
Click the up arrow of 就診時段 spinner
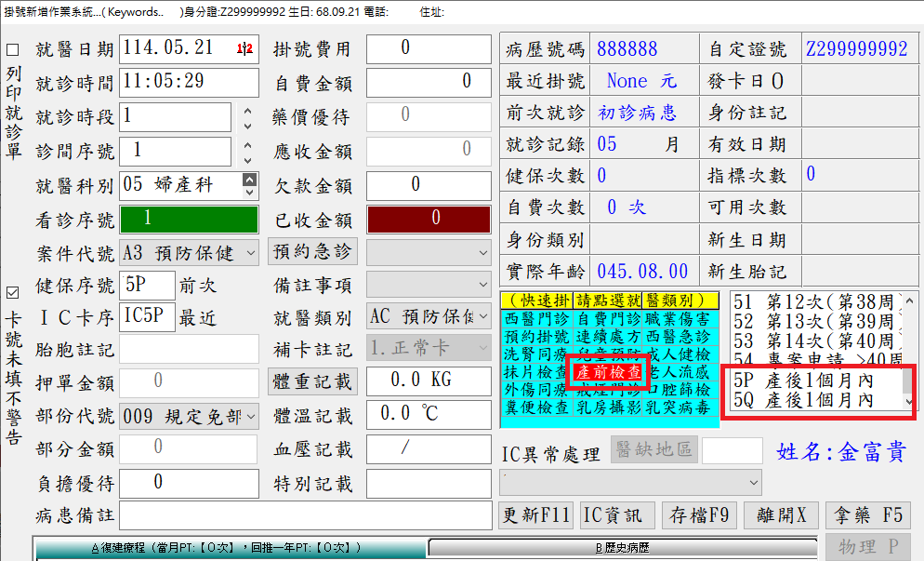(247, 111)
